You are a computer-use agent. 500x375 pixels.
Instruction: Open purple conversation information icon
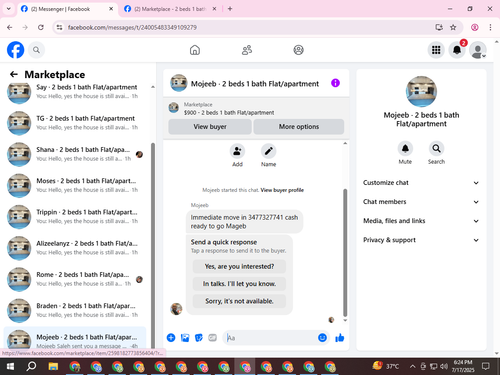coord(335,83)
